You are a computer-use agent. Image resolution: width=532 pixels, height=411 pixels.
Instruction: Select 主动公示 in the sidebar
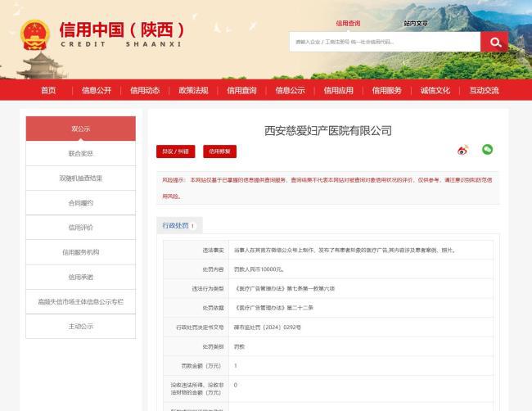tap(81, 326)
